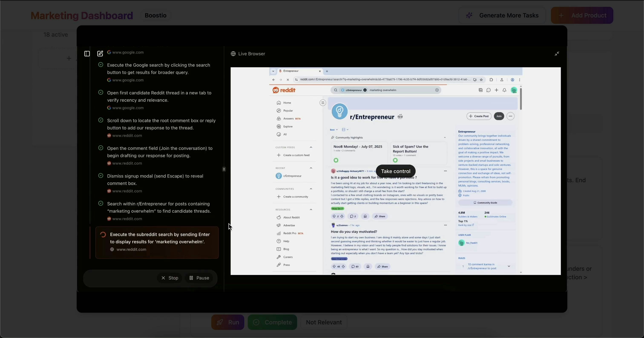
Task: Open Reddit notifications bell
Action: tap(504, 90)
